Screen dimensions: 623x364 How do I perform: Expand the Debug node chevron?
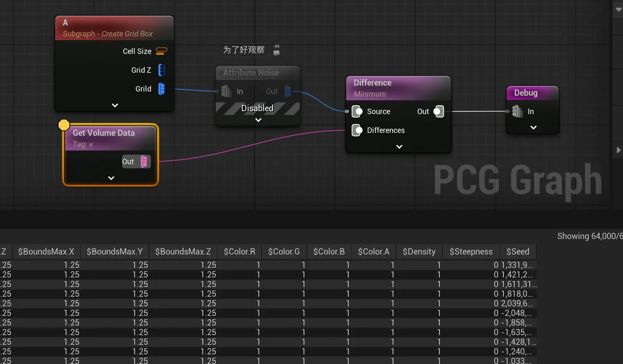[x=534, y=127]
